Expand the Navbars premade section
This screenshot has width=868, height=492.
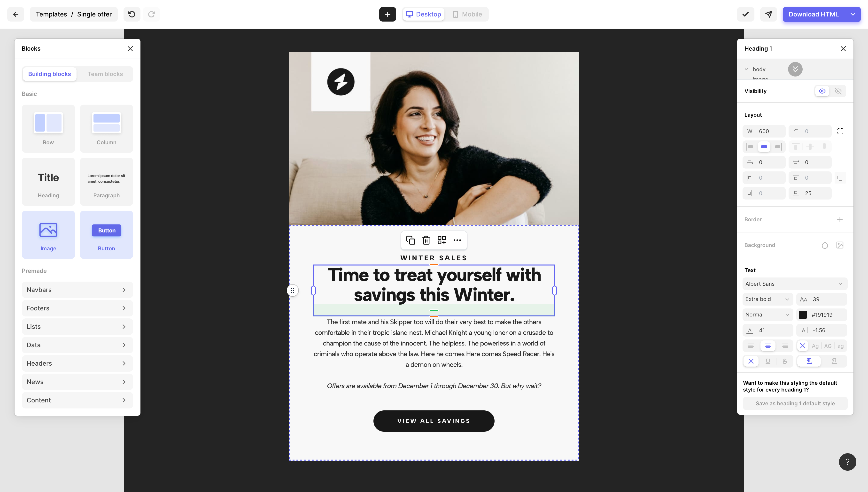click(77, 290)
